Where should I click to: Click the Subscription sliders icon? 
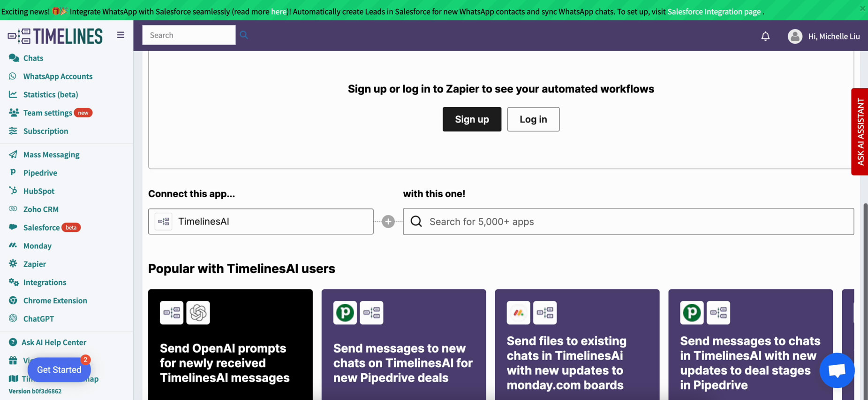pyautogui.click(x=13, y=131)
